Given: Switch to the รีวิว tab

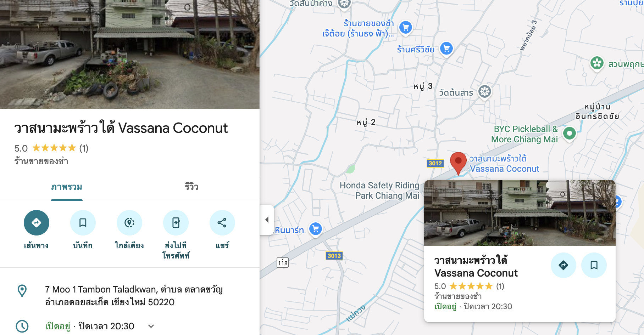Looking at the screenshot, I should (x=191, y=187).
